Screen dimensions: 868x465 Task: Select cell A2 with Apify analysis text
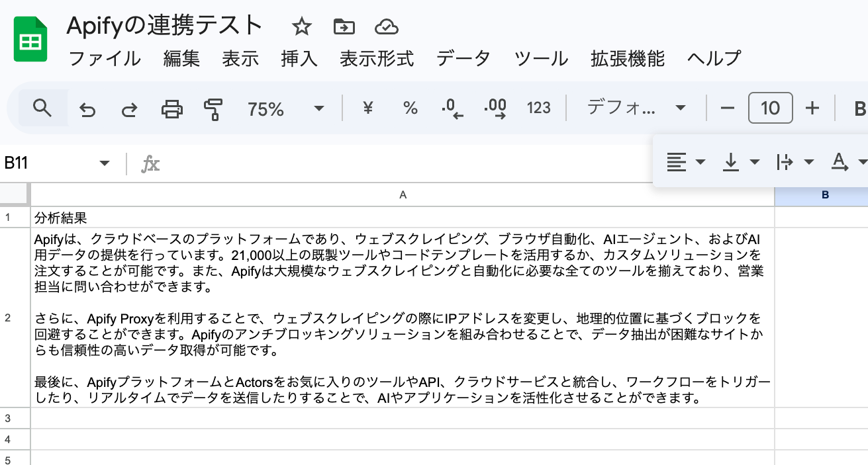point(403,317)
